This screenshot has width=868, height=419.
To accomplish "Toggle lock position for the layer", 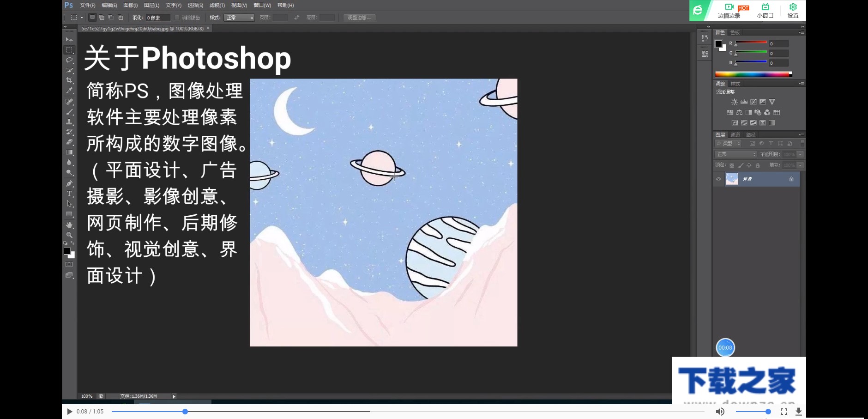I will 749,165.
